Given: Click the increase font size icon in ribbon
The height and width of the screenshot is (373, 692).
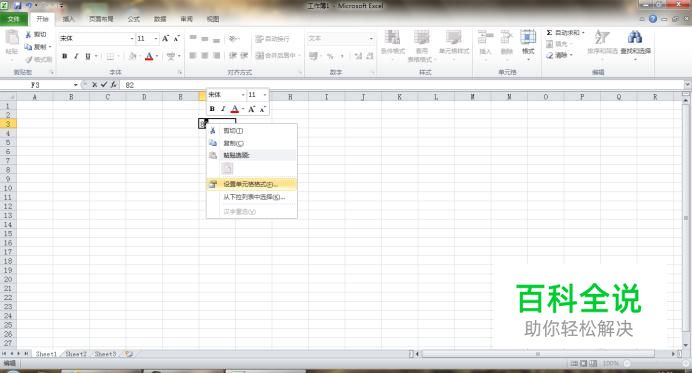Looking at the screenshot, I should point(165,38).
